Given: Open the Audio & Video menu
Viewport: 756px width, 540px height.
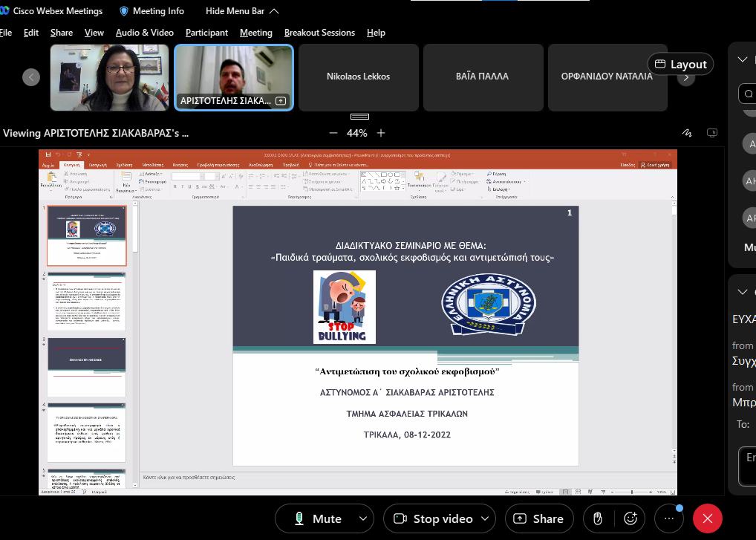Looking at the screenshot, I should click(144, 33).
